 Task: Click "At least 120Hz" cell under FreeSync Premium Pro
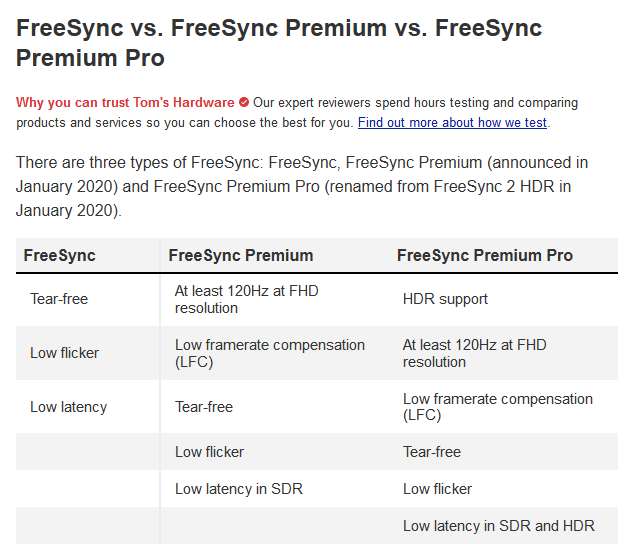475,353
